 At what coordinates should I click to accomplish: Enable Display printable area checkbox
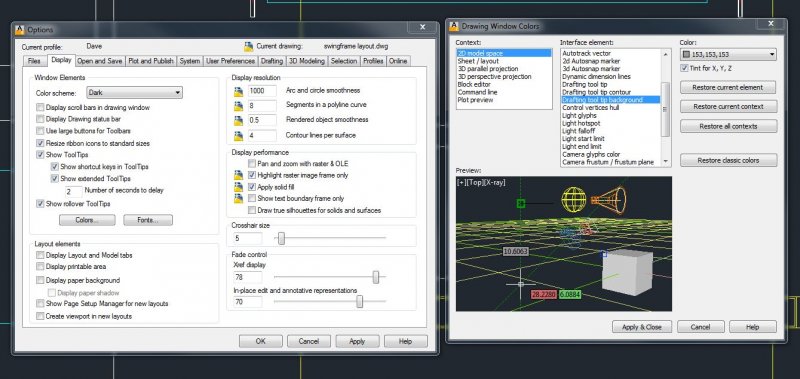[x=40, y=266]
